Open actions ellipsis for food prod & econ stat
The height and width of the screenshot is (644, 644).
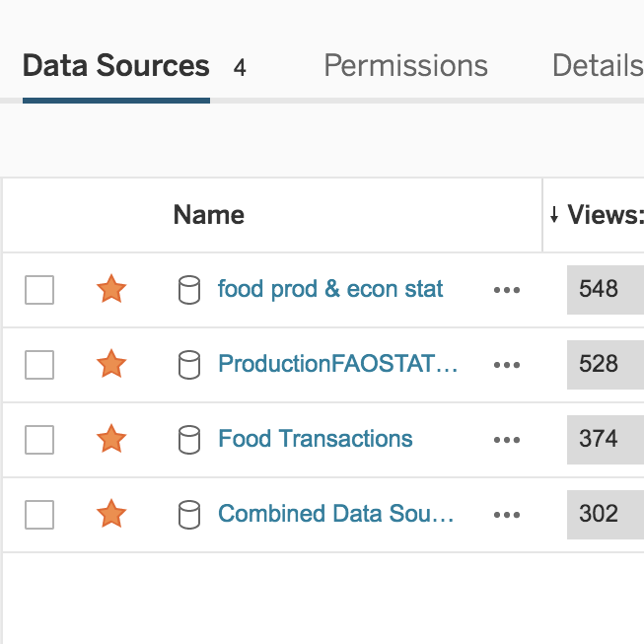[x=506, y=290]
